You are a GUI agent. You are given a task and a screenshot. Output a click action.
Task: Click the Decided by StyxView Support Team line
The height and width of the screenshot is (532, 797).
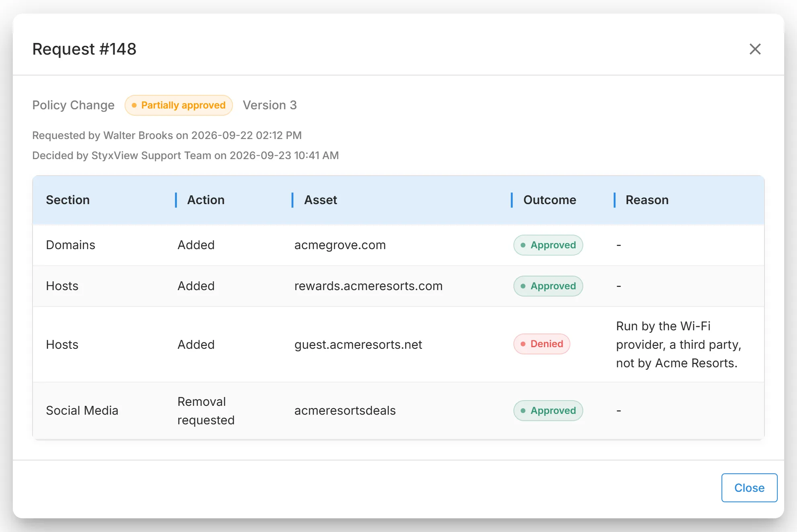point(185,156)
